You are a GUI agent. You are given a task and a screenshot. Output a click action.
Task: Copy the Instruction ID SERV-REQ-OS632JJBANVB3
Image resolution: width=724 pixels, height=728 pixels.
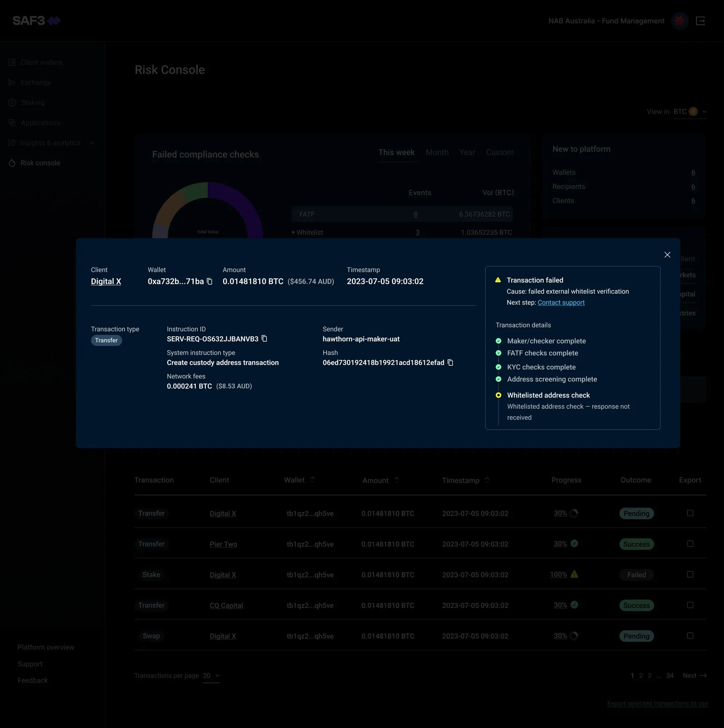pyautogui.click(x=264, y=339)
